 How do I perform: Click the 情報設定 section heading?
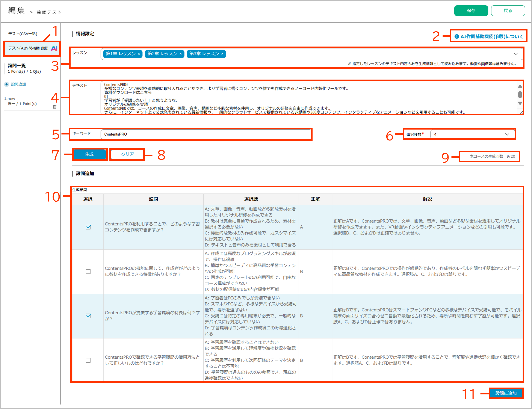[85, 34]
